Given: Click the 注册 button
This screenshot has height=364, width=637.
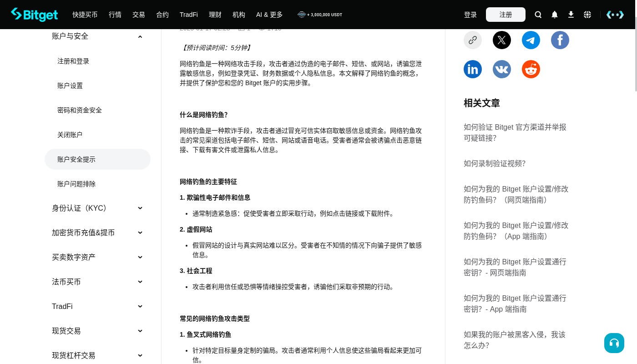Looking at the screenshot, I should [x=506, y=15].
